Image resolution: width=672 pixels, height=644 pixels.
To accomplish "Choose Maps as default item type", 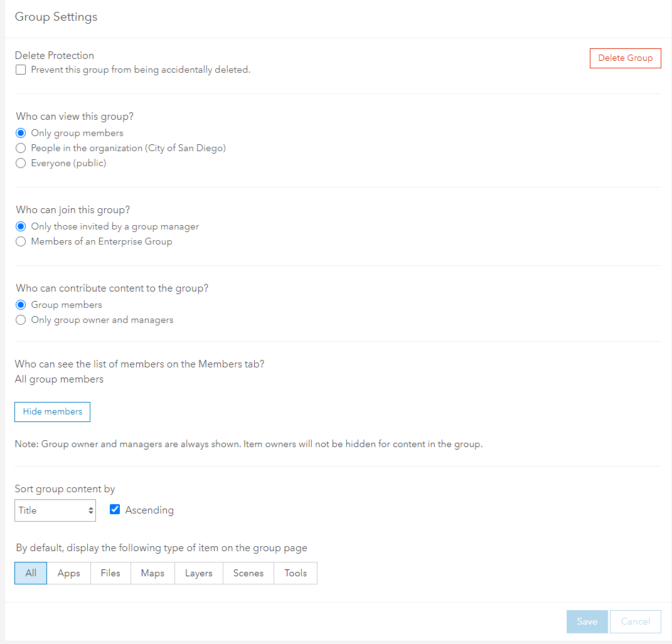I will 152,573.
